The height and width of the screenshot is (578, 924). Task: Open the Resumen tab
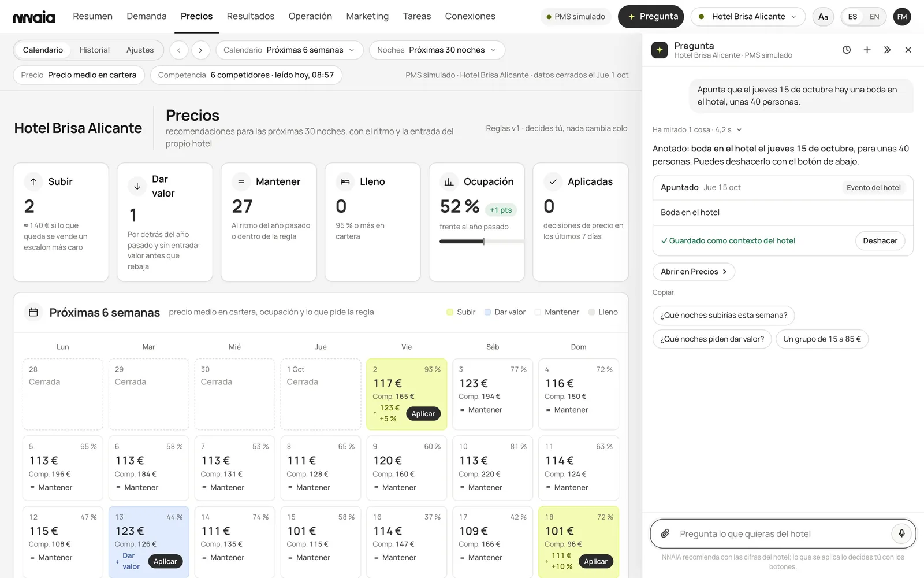click(x=92, y=16)
